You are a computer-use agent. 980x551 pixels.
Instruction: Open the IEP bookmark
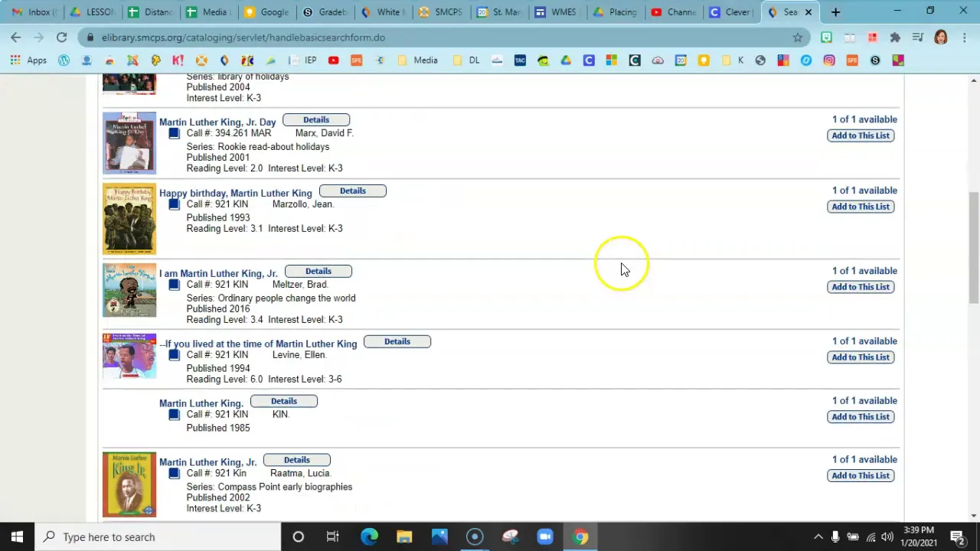[x=302, y=60]
